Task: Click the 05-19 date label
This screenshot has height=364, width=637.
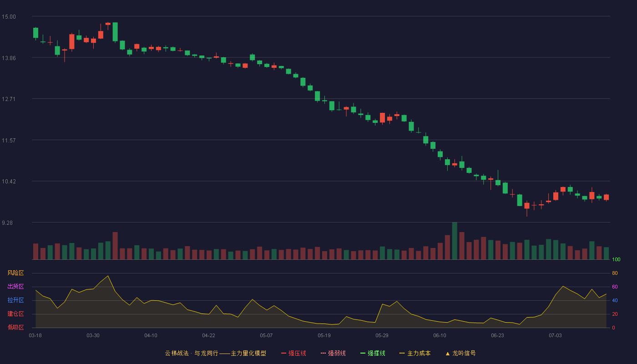Action: [324, 335]
